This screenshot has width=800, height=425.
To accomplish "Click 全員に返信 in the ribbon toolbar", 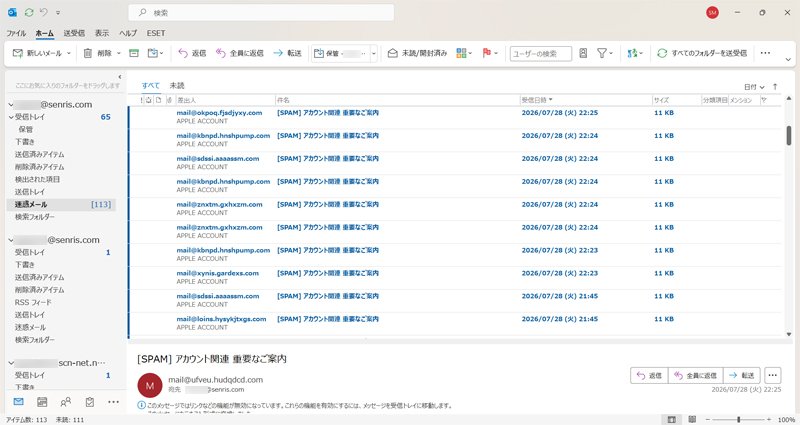I will (239, 53).
